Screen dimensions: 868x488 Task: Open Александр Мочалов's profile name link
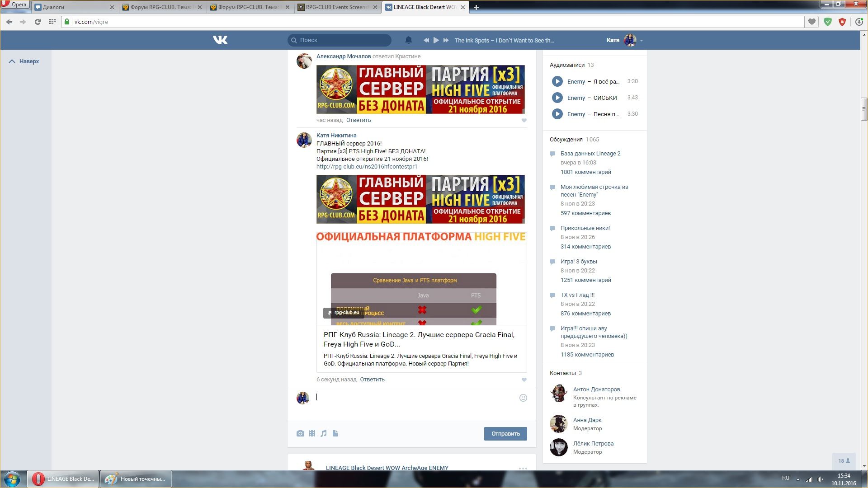(344, 56)
